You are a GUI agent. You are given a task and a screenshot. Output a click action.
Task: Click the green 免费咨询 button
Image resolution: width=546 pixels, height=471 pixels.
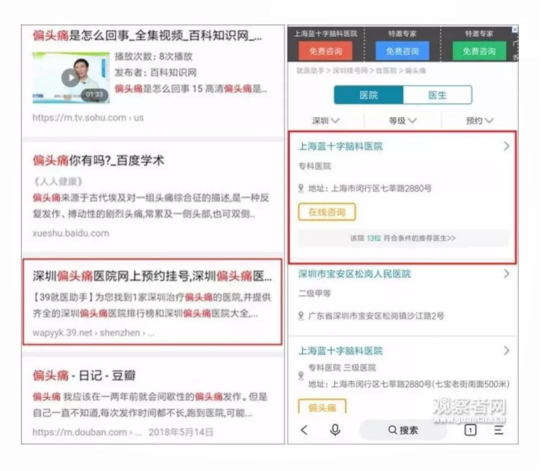click(479, 51)
